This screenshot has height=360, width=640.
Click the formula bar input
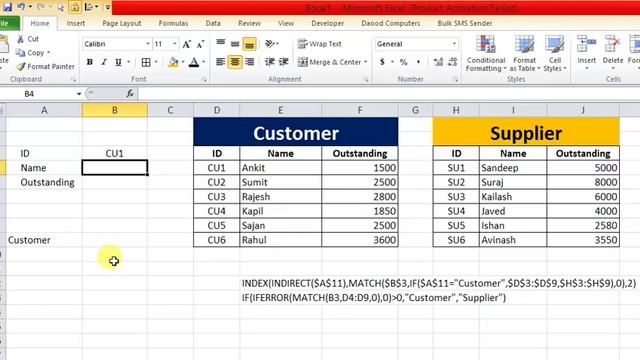point(388,94)
